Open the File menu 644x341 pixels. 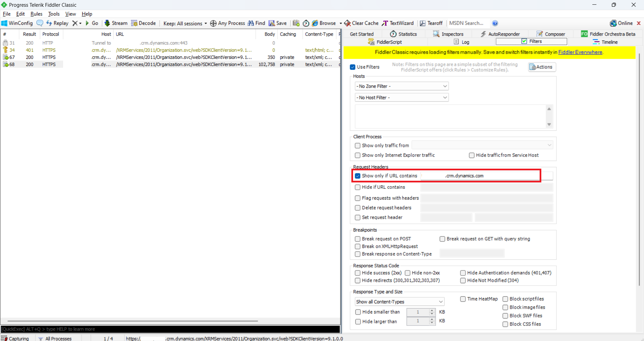tap(7, 14)
